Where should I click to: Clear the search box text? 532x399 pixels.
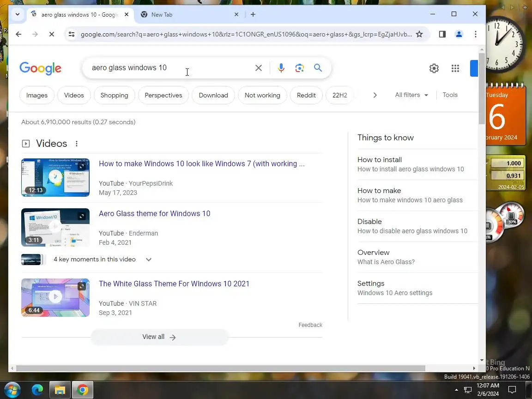[259, 68]
